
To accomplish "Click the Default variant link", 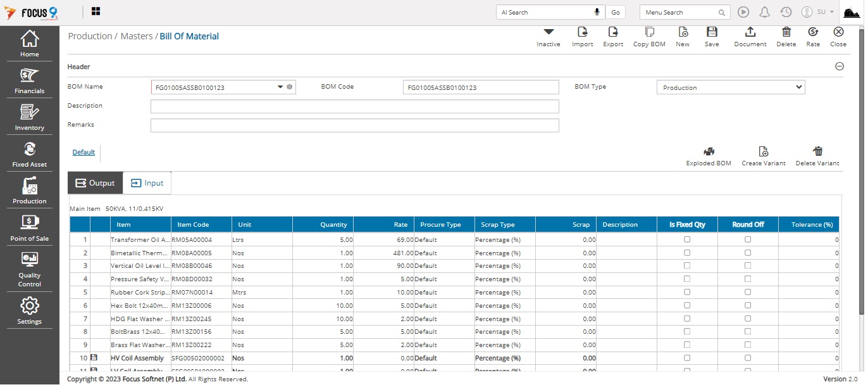I will (x=84, y=153).
